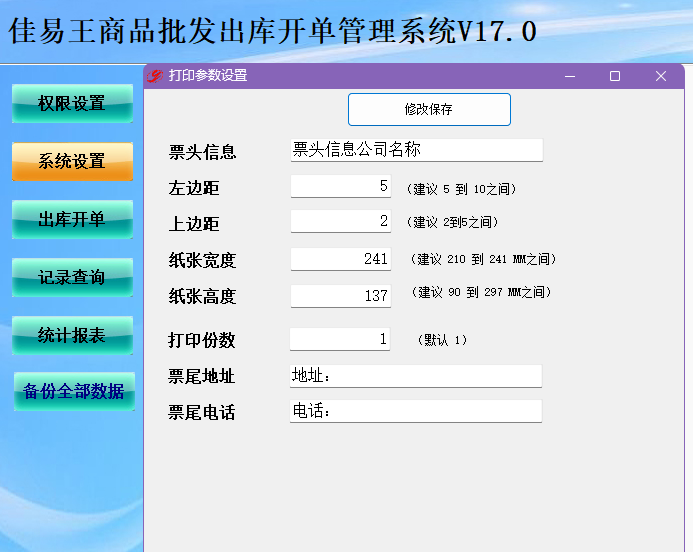Click the hint 建议 90 到 297 MM之间
The image size is (693, 552).
(x=481, y=292)
